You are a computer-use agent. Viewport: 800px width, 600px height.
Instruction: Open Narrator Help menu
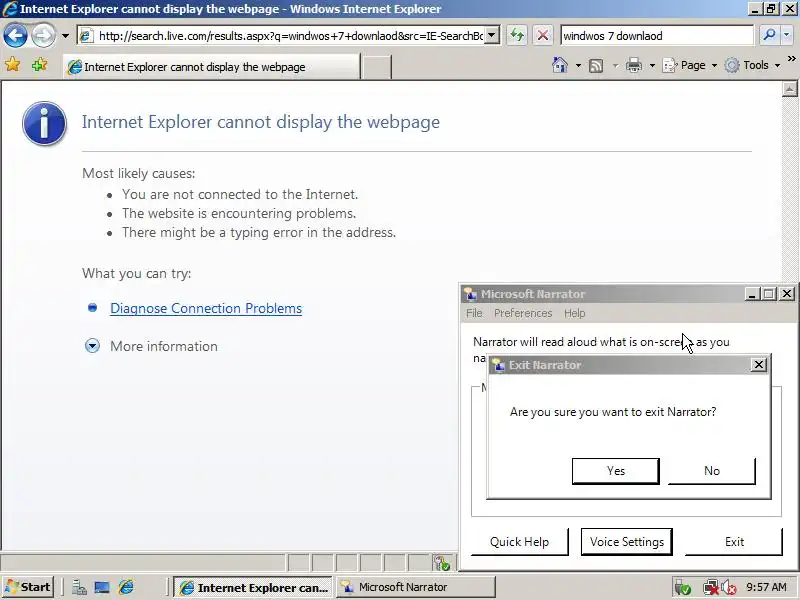574,313
